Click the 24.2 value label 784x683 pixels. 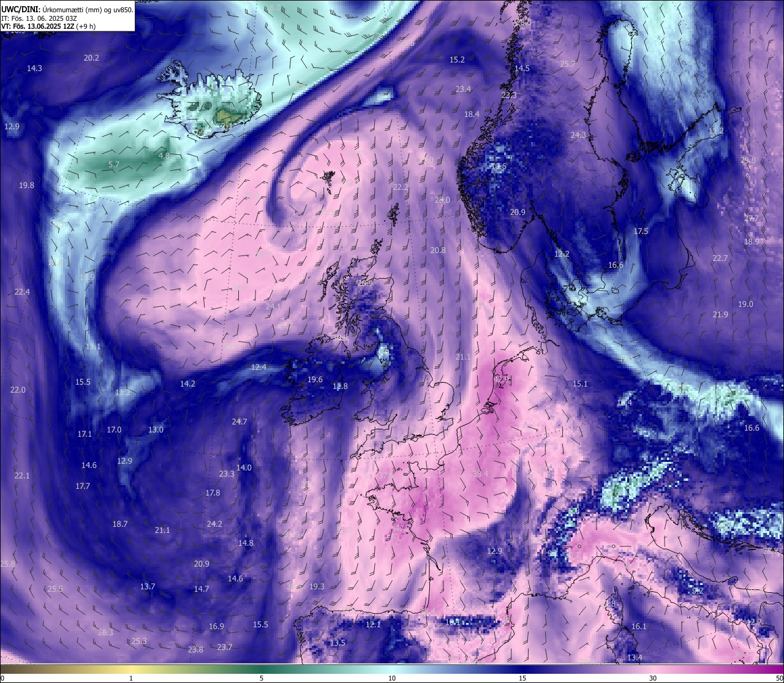214,524
